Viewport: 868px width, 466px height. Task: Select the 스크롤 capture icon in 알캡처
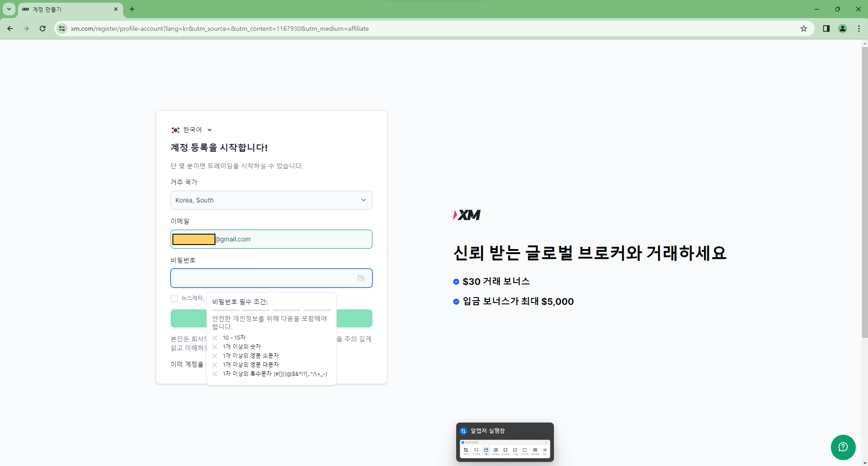(515, 450)
